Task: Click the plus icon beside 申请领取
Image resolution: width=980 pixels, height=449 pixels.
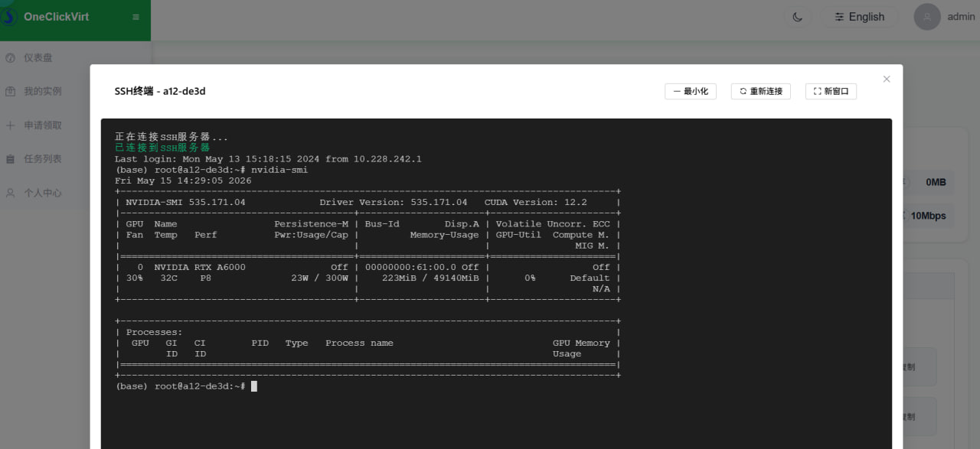Action: point(10,125)
